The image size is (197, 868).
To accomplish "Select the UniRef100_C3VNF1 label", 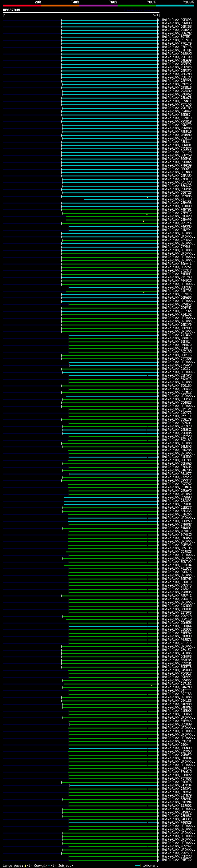I will pos(177,101).
